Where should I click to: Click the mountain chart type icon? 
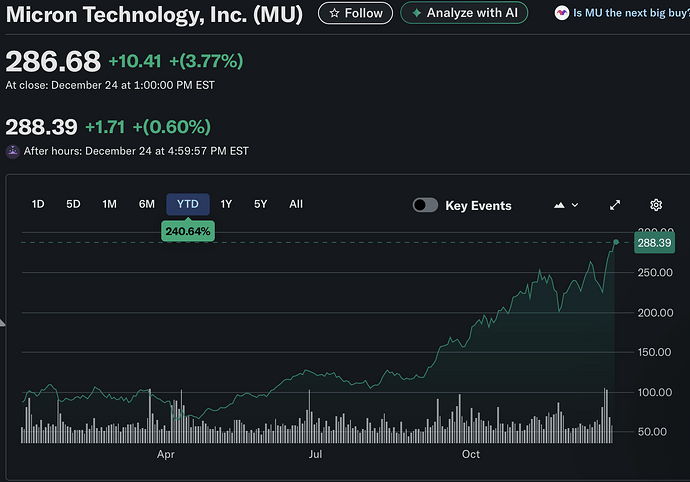559,205
